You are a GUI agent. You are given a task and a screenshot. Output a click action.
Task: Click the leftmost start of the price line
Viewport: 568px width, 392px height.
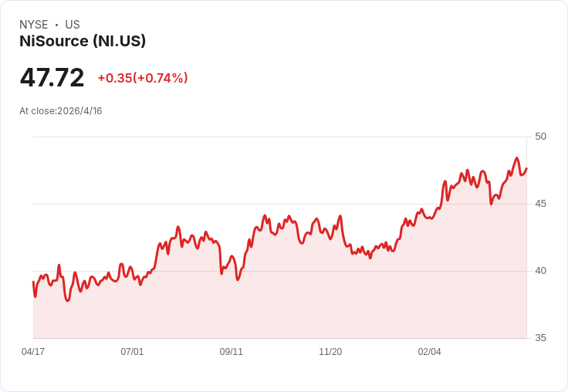pyautogui.click(x=33, y=282)
